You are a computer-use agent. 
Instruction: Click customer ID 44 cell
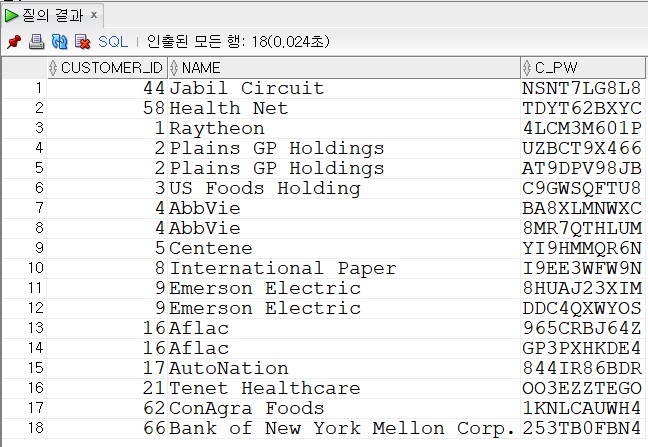coord(107,88)
